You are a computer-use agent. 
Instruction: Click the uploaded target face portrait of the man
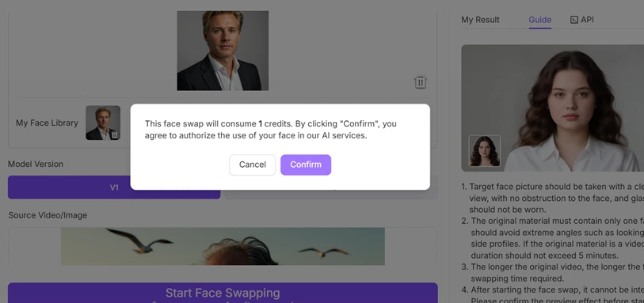223,51
